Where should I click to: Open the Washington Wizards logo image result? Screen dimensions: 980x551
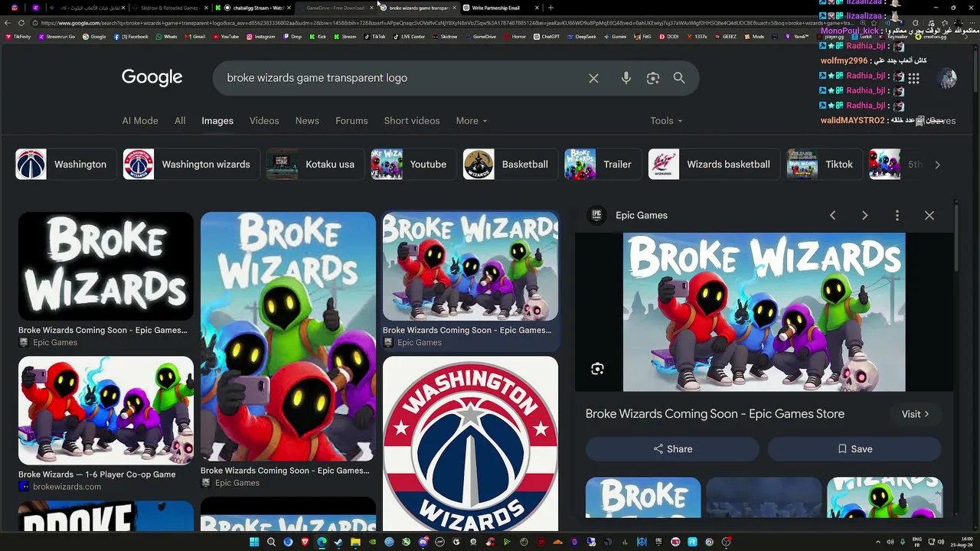coord(470,443)
